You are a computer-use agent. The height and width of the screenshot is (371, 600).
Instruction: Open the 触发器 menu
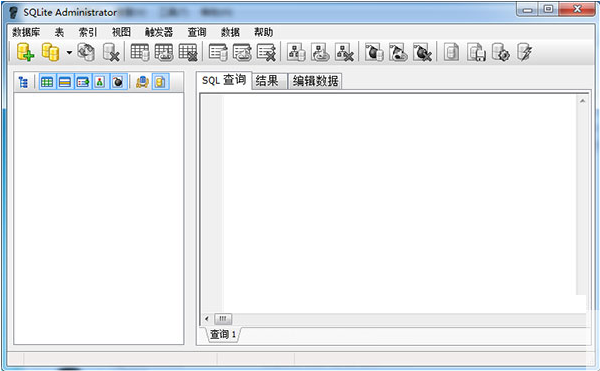tap(159, 32)
